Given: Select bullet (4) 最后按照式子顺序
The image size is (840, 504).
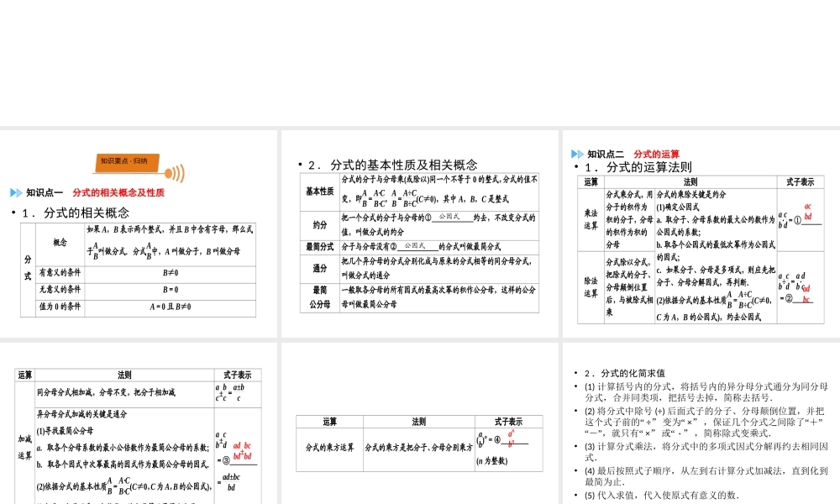Looking at the screenshot, I should (x=706, y=476).
